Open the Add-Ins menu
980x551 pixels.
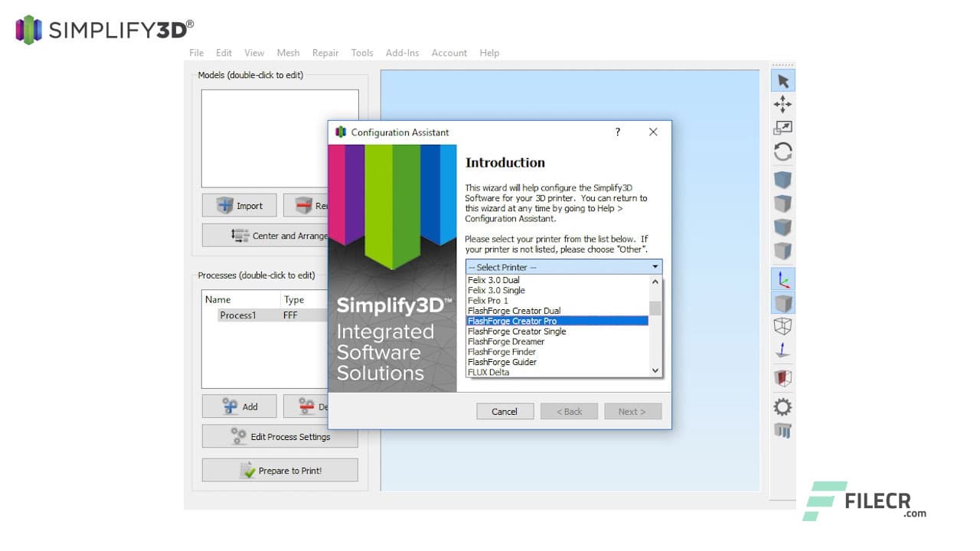pos(402,53)
